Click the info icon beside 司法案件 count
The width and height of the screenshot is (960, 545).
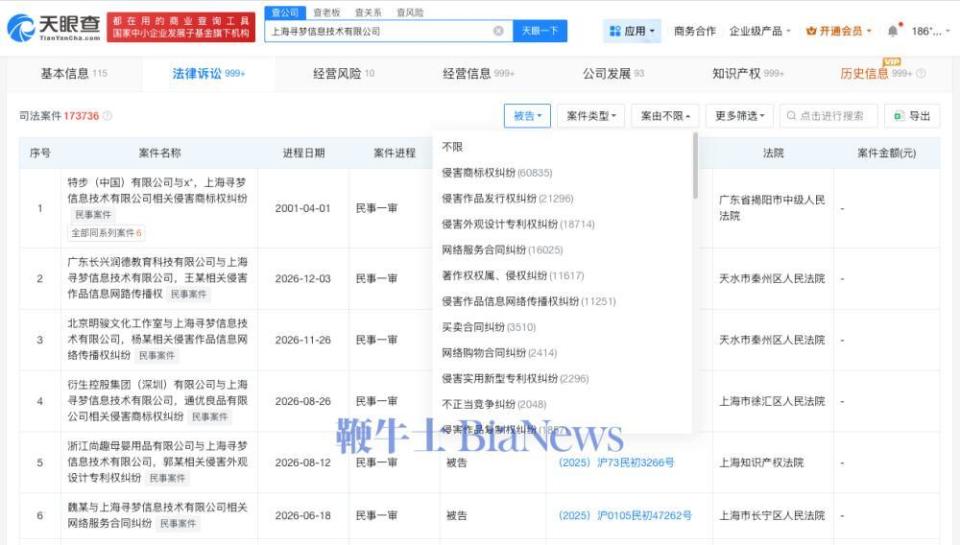click(x=107, y=116)
